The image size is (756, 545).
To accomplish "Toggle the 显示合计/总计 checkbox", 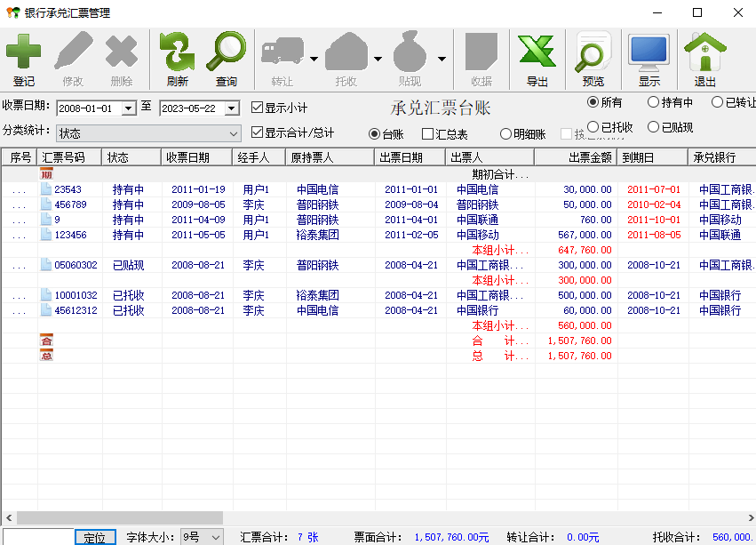I will pos(257,132).
